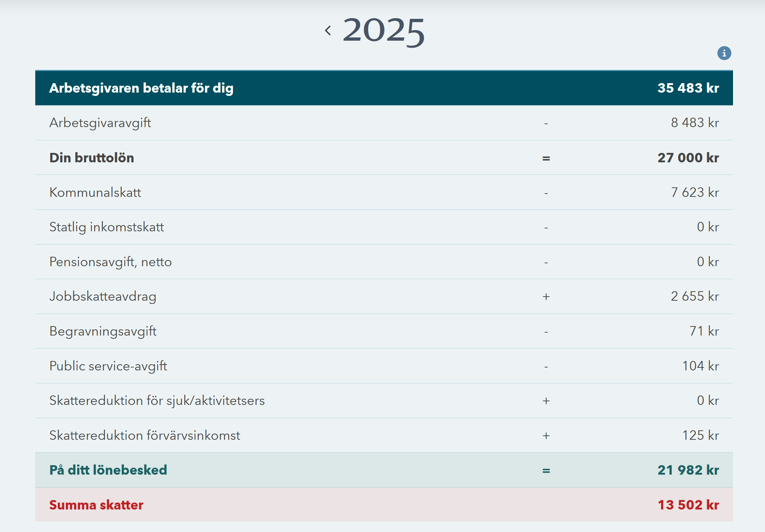Select 0 kr in Statlig inkomstskatt row
765x532 pixels.
[x=708, y=227]
